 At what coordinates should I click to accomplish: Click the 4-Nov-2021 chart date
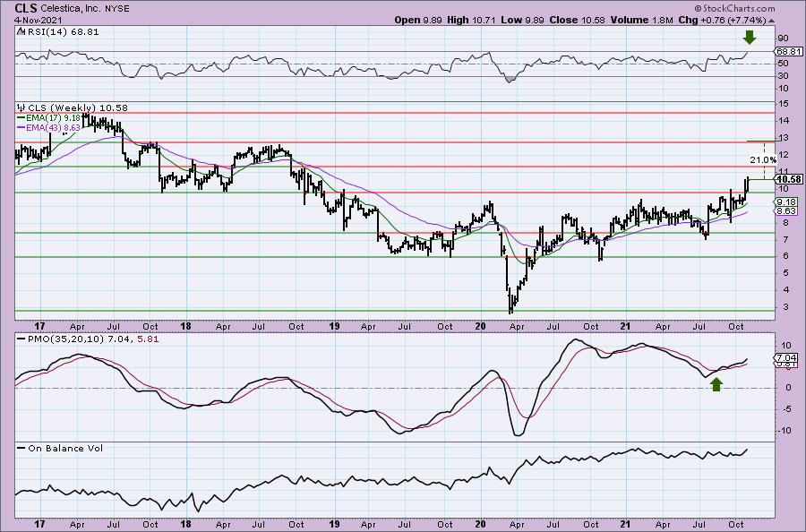click(x=39, y=21)
